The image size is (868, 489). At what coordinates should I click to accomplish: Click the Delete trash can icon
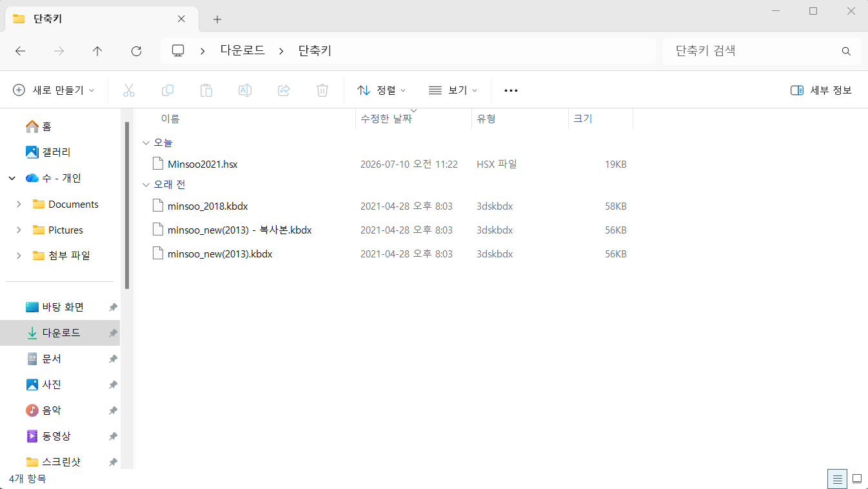322,90
